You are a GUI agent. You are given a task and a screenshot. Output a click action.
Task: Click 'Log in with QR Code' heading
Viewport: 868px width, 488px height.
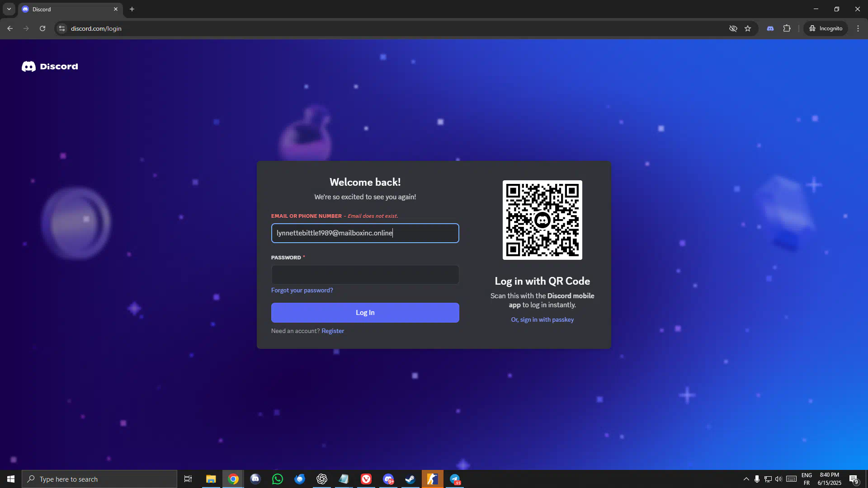point(542,281)
